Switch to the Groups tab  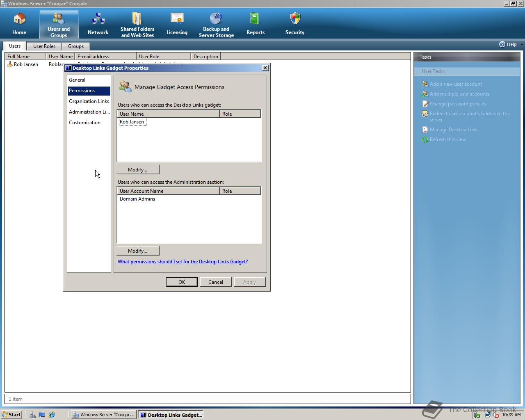coord(76,46)
